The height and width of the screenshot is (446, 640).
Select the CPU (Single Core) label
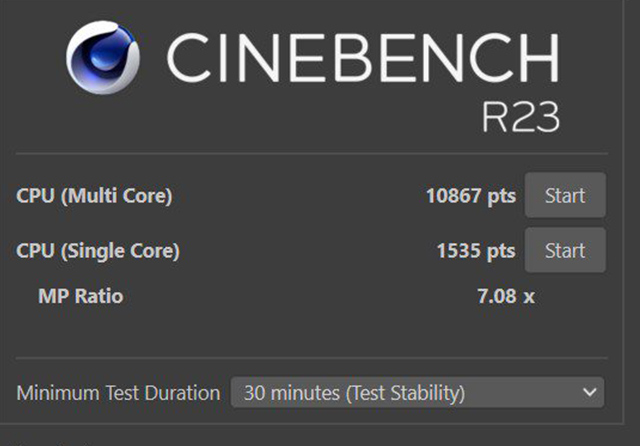point(98,250)
